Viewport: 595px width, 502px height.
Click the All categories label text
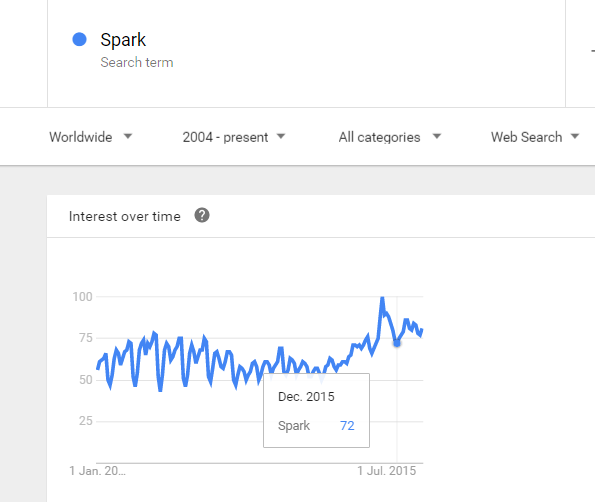click(x=379, y=137)
